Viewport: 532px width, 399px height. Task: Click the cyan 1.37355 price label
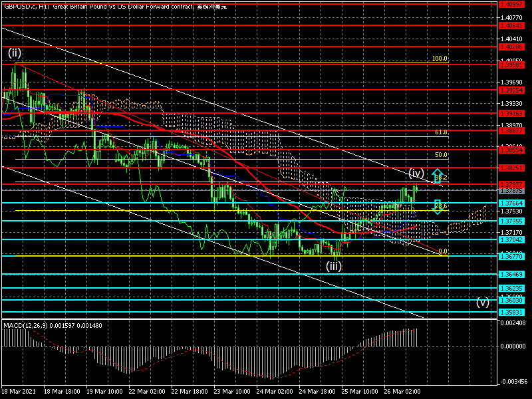point(511,221)
